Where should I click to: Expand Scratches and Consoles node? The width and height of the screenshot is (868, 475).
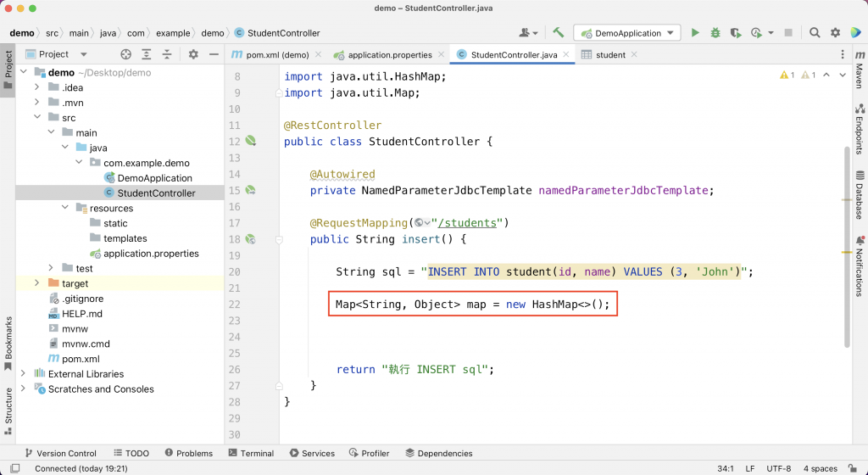23,388
